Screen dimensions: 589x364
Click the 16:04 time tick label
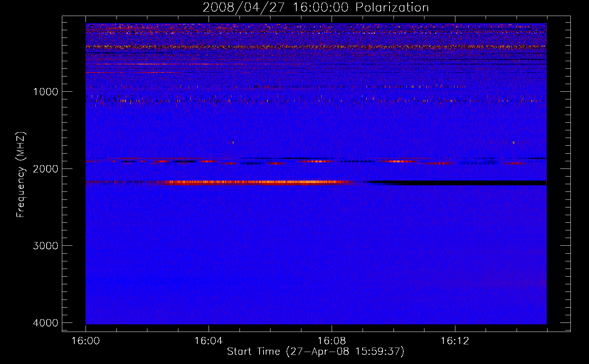pos(209,341)
